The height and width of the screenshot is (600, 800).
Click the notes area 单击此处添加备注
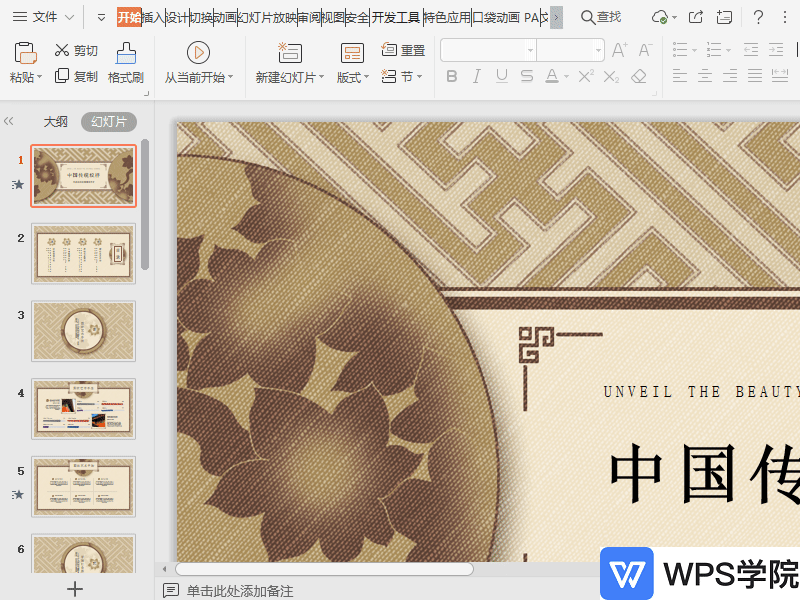click(300, 590)
